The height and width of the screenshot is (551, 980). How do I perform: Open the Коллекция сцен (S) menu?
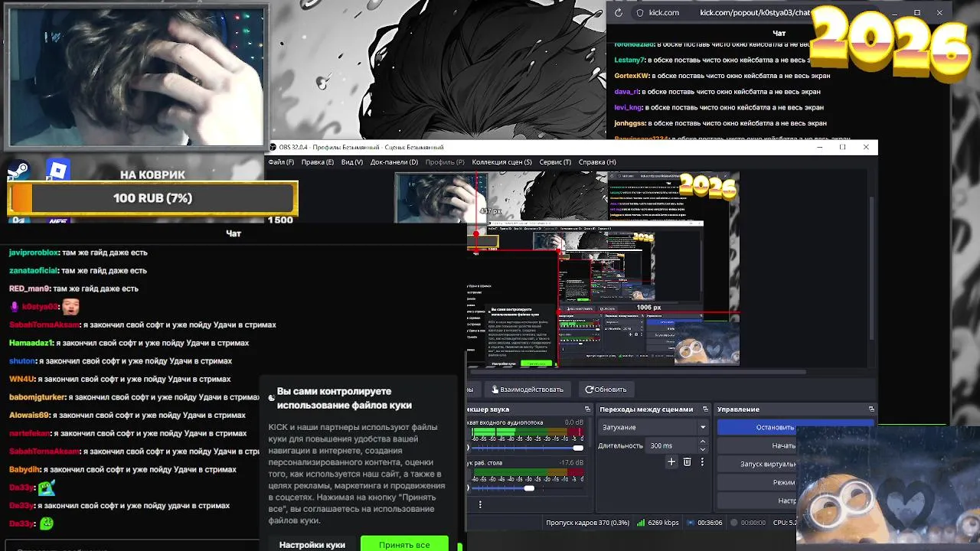point(501,162)
